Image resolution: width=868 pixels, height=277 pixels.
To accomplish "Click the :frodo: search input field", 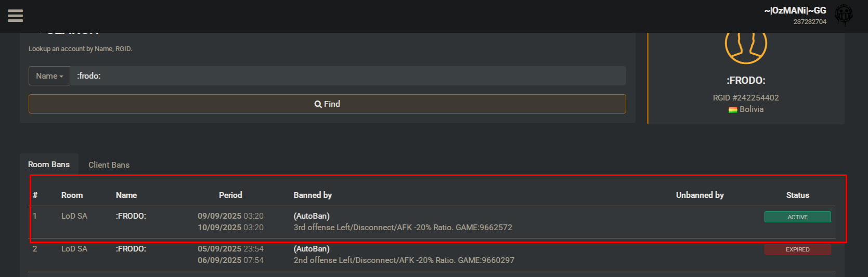I will pyautogui.click(x=348, y=76).
